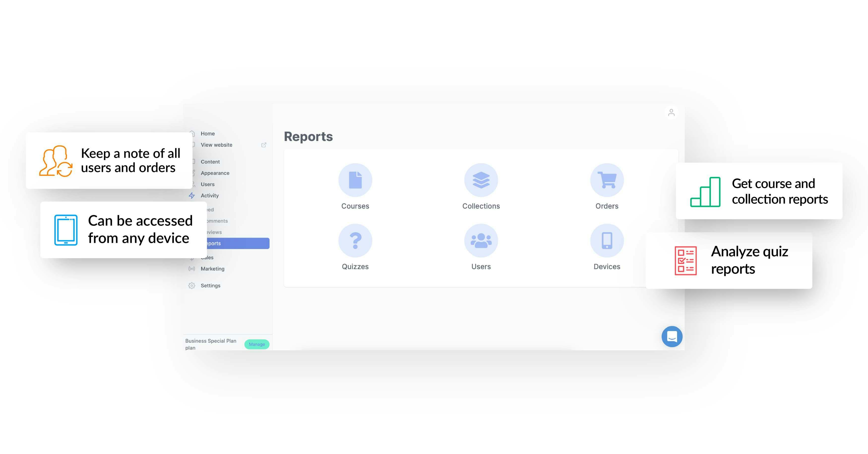
Task: Go to Home in sidebar
Action: (208, 134)
